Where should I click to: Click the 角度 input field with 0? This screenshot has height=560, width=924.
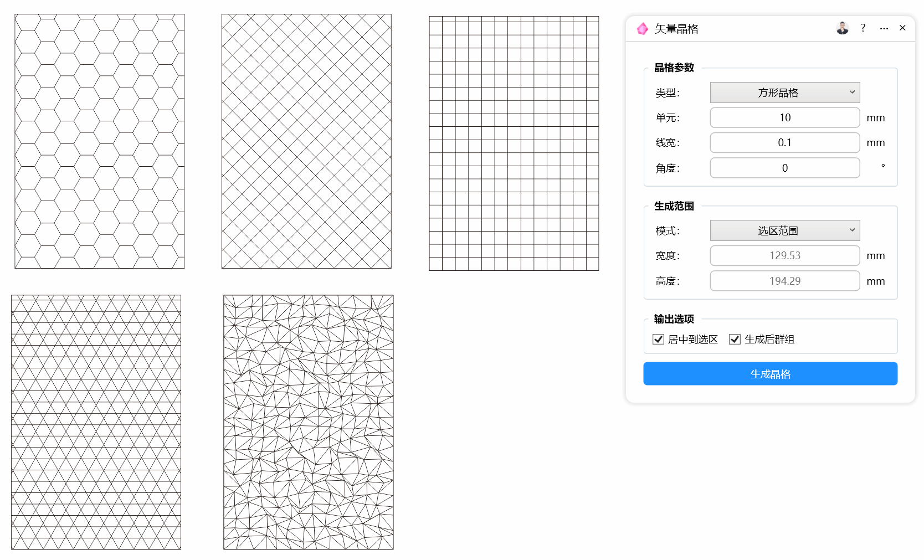[x=785, y=168]
